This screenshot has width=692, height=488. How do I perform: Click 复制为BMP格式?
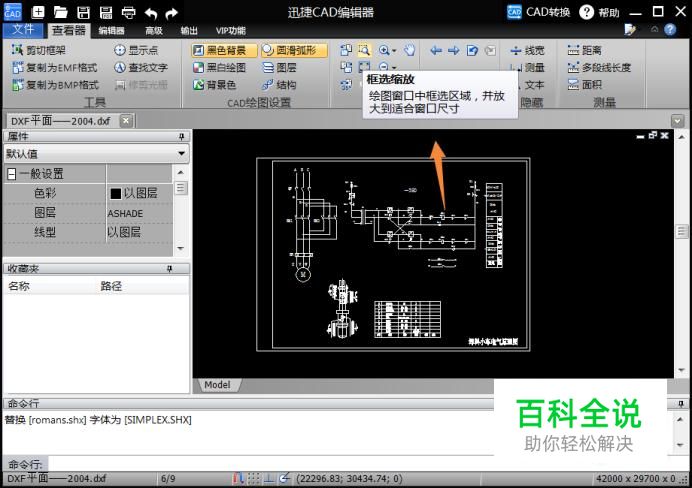[x=56, y=85]
